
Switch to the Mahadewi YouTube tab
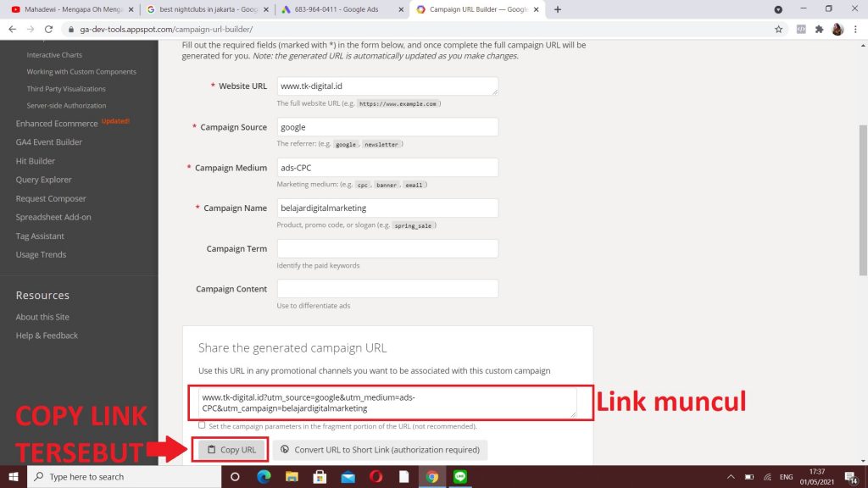[66, 9]
